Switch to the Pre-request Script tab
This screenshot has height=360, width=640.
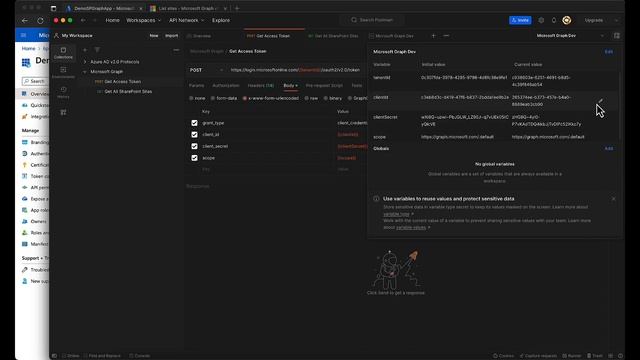(324, 86)
